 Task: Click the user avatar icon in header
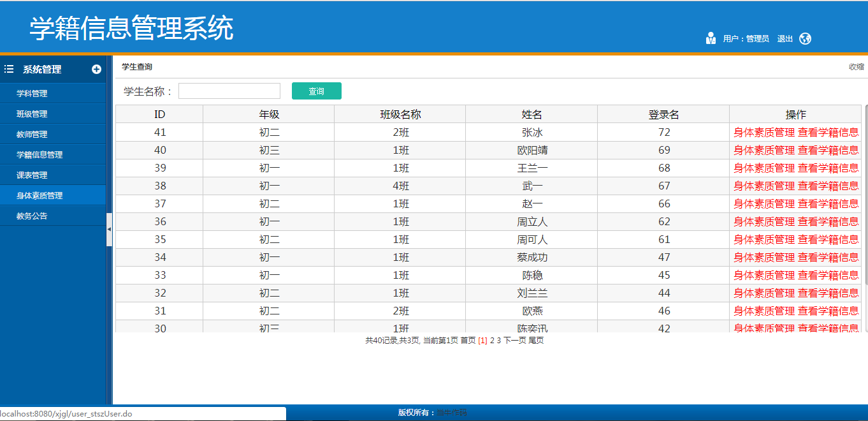click(711, 38)
